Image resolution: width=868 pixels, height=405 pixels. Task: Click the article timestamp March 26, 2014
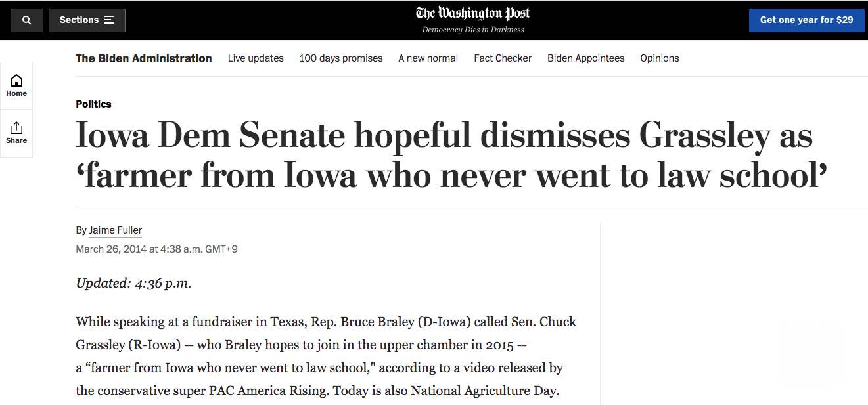click(156, 249)
